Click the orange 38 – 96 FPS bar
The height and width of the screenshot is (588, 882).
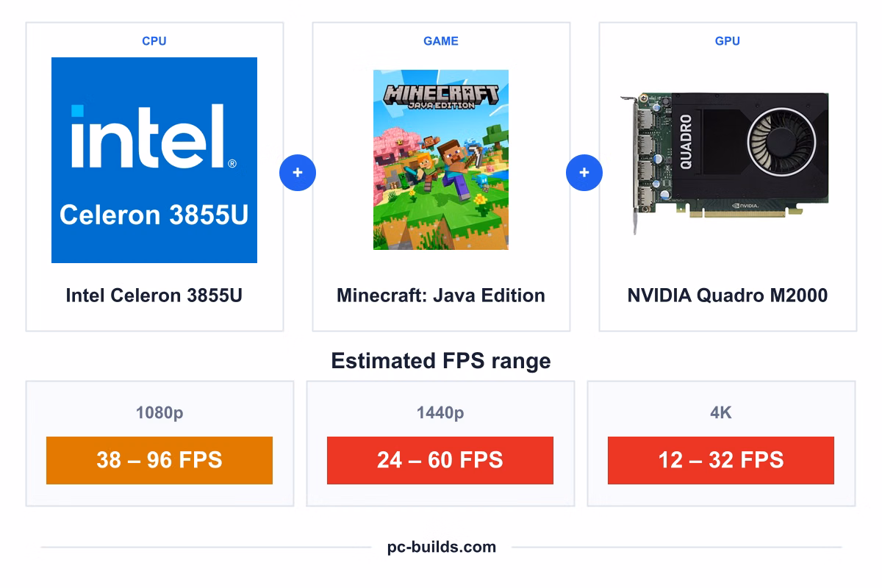[x=159, y=460]
